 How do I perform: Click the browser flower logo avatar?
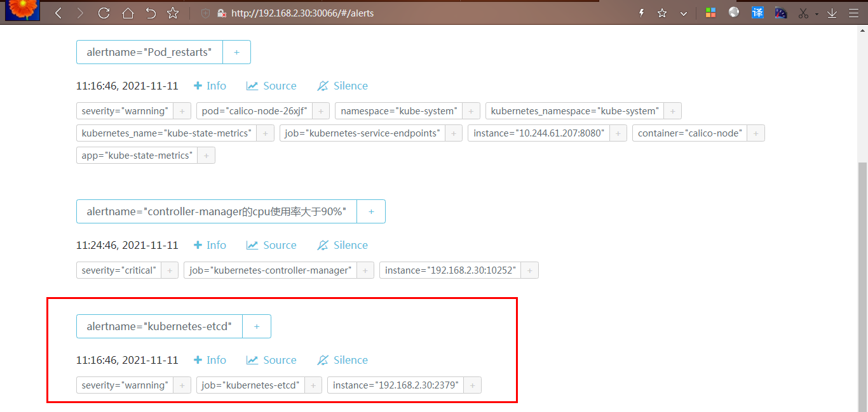(x=23, y=10)
